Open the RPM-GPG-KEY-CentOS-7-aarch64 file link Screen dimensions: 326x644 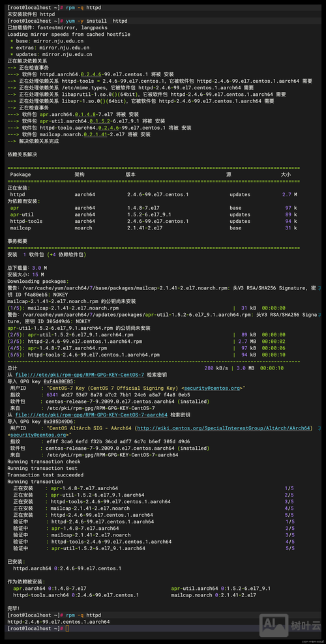tap(91, 415)
